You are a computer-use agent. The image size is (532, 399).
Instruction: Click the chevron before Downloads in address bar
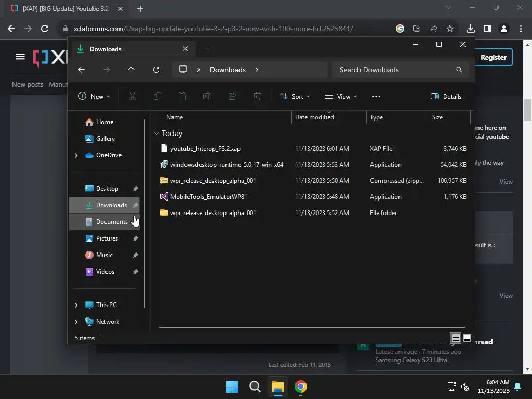(198, 70)
